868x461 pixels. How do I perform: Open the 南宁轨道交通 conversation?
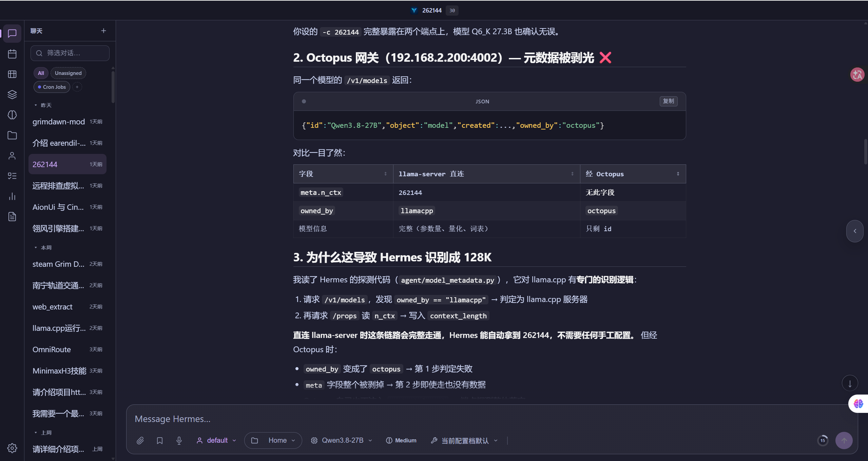67,285
